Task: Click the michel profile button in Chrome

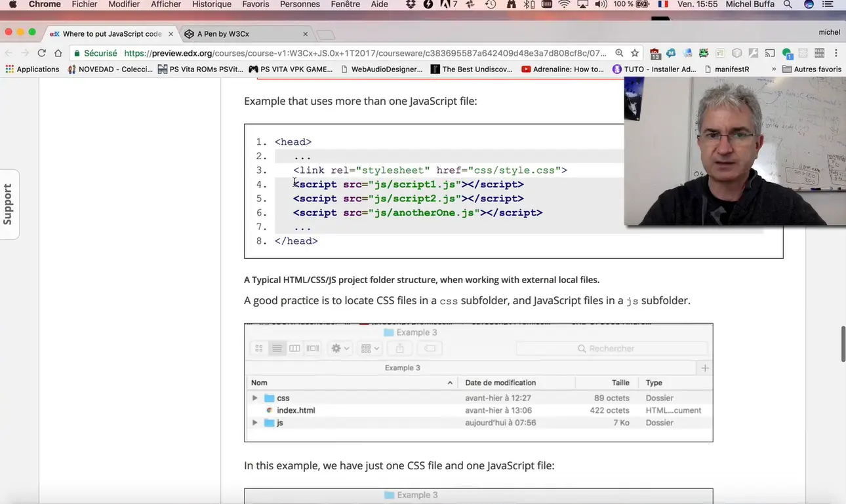Action: click(x=829, y=32)
